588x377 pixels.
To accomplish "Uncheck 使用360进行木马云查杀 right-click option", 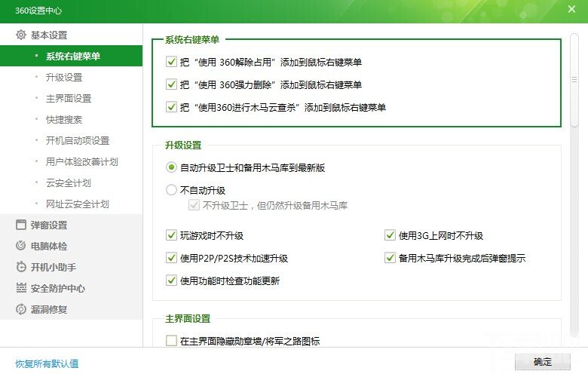I will pos(171,107).
